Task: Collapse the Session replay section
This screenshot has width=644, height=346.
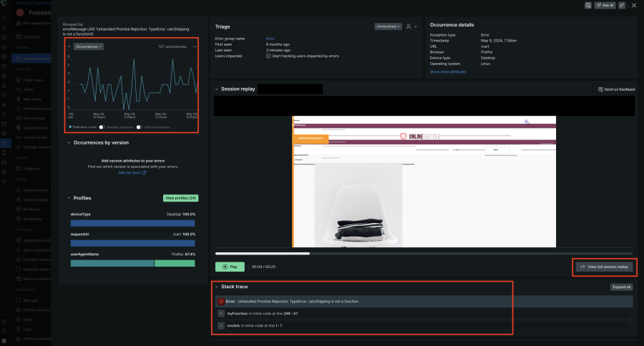Action: pos(217,89)
